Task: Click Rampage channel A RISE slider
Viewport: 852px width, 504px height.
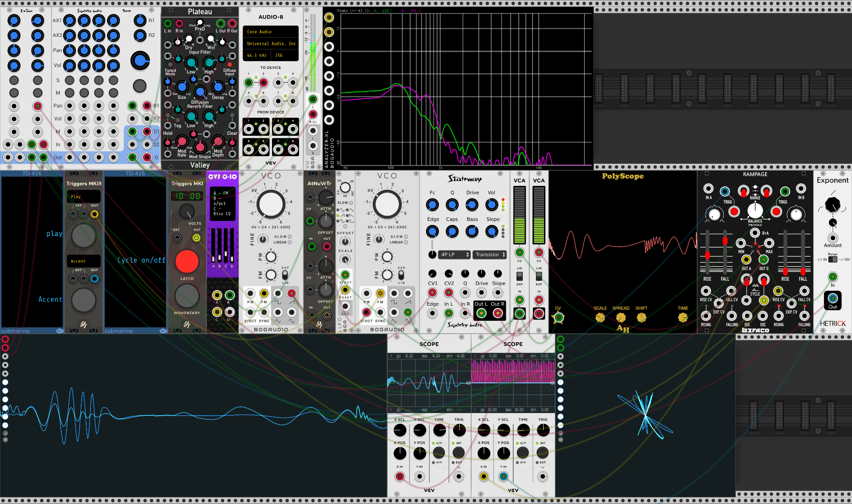Action: coord(707,252)
